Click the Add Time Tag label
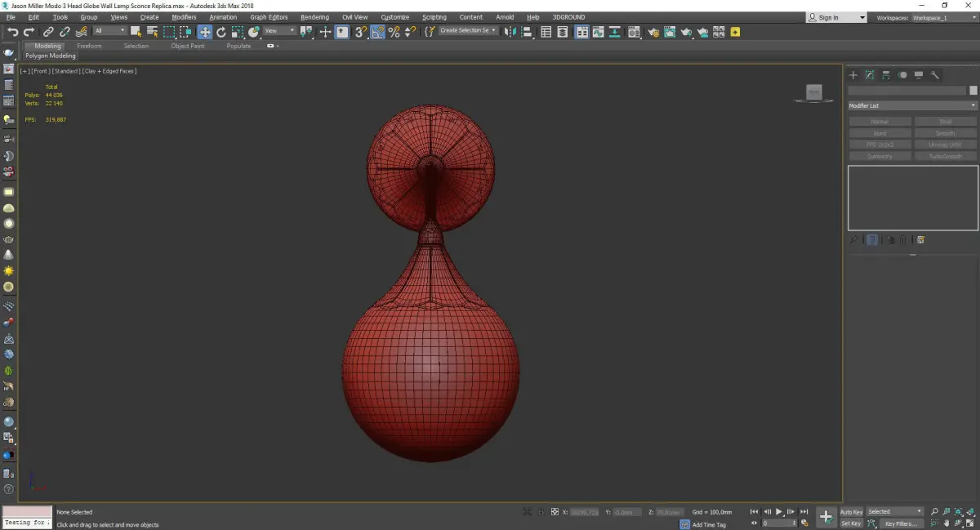 pyautogui.click(x=709, y=524)
